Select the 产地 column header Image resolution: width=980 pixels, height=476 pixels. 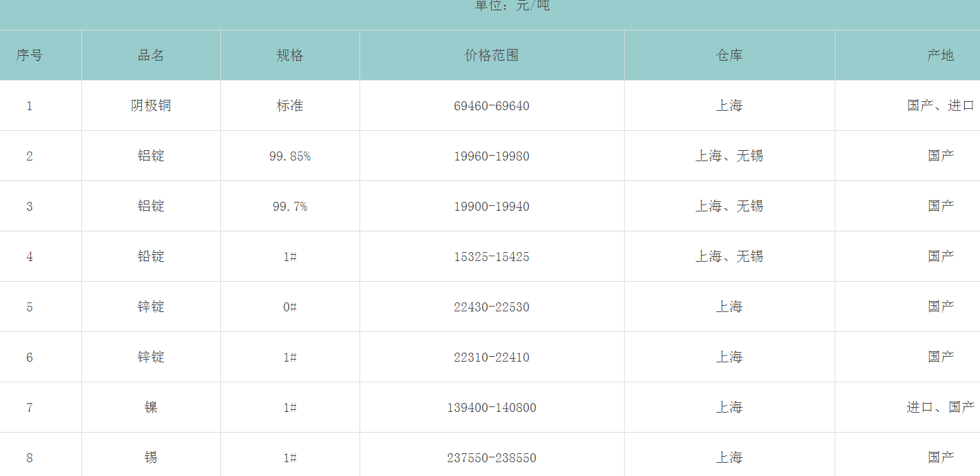click(x=940, y=55)
